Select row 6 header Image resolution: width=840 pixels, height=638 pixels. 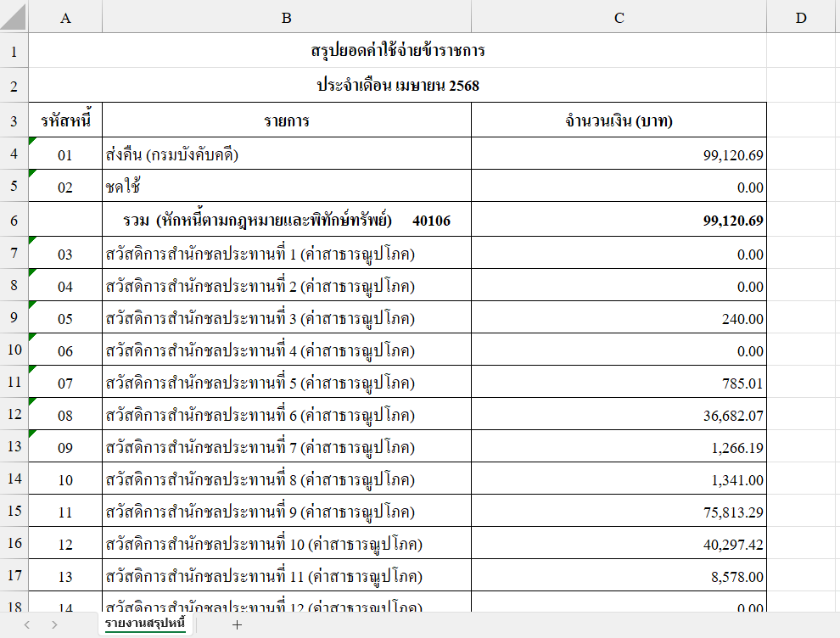(14, 220)
